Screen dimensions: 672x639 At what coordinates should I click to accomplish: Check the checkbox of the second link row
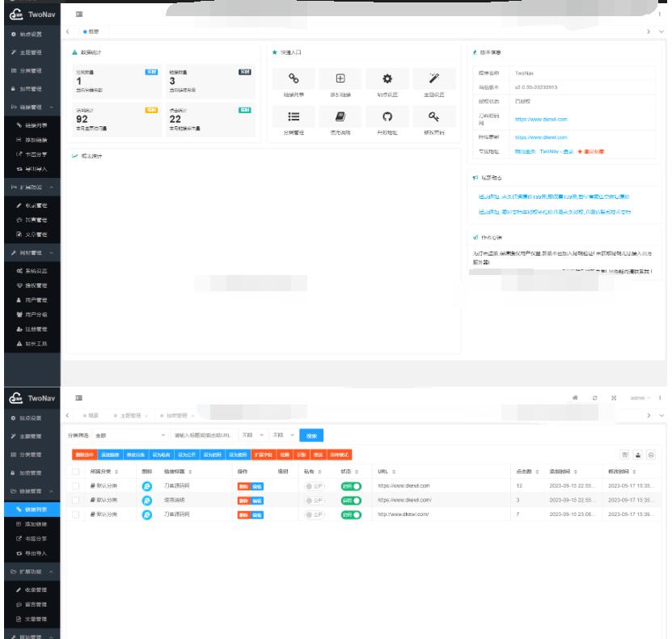pyautogui.click(x=76, y=500)
